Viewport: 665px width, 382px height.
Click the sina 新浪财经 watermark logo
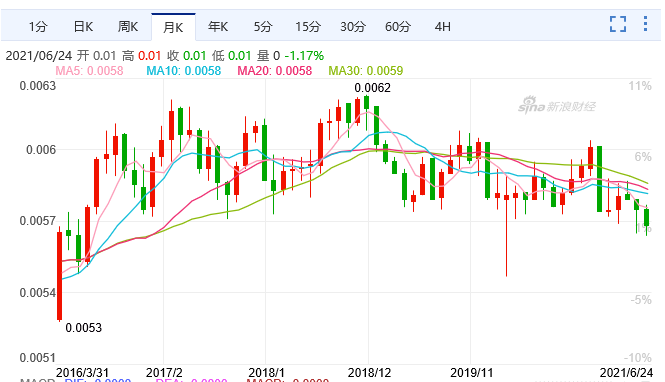tap(557, 105)
